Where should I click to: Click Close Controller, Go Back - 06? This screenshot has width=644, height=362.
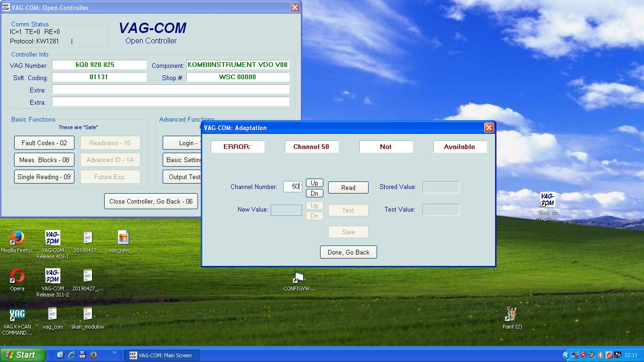tap(151, 201)
